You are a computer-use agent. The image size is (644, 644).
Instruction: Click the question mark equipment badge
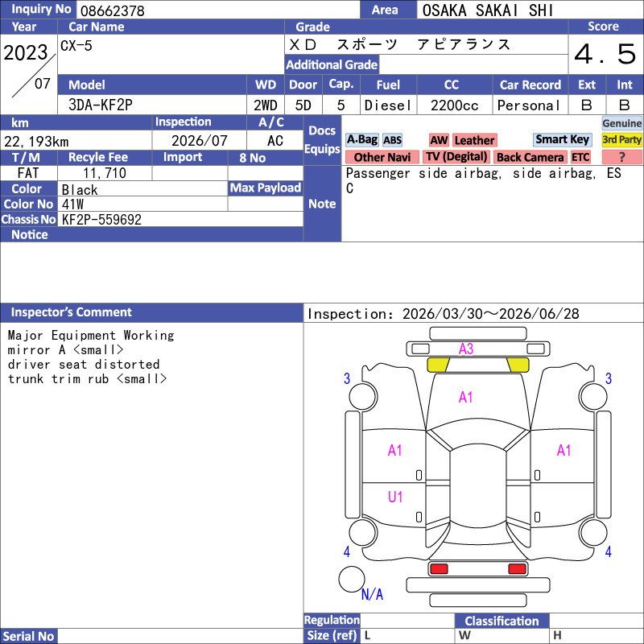tap(621, 158)
